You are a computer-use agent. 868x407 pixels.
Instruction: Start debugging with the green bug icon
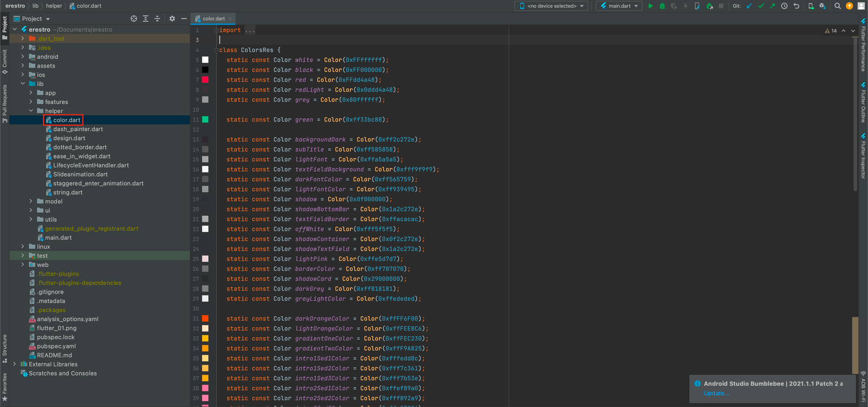pyautogui.click(x=662, y=6)
